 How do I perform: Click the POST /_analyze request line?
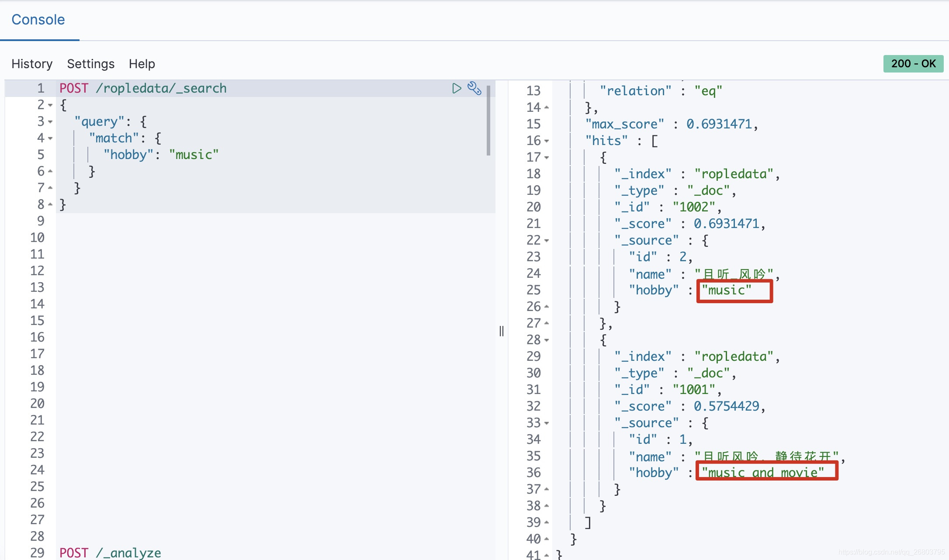pos(110,553)
